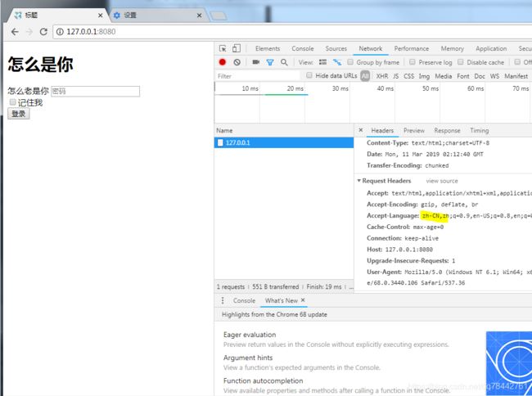Screen dimensions: 532x396
Task: Select the 127.0.0.1 request row
Action: [284, 142]
